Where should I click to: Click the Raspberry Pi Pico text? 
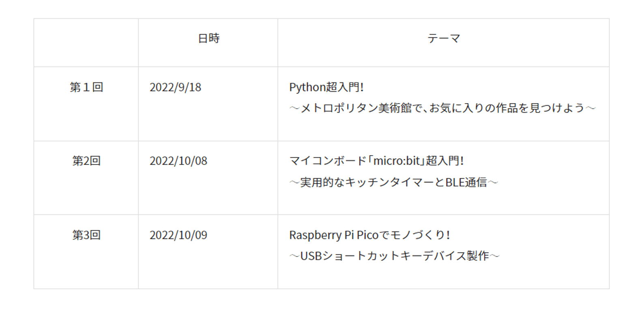[333, 235]
